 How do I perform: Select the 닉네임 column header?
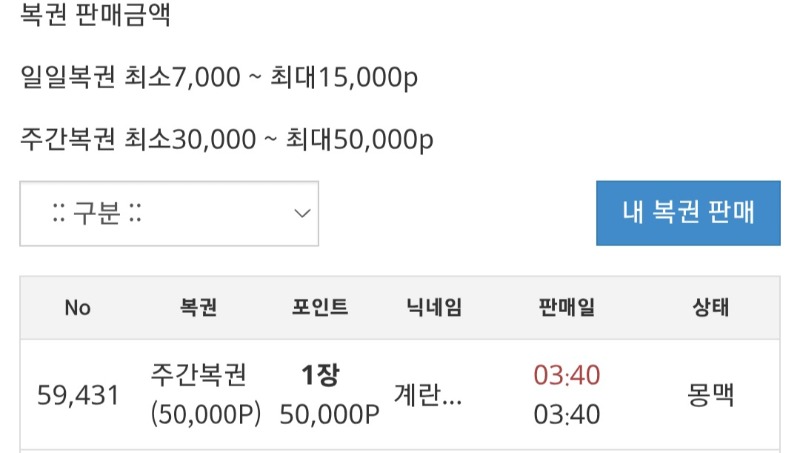coord(435,307)
